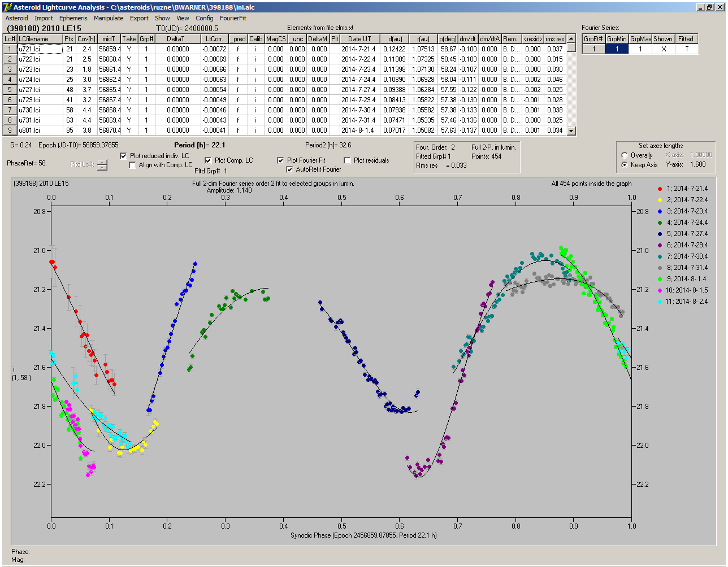Click the red legend dot for 2014-7-21.4
The image size is (728, 567).
tap(660, 188)
